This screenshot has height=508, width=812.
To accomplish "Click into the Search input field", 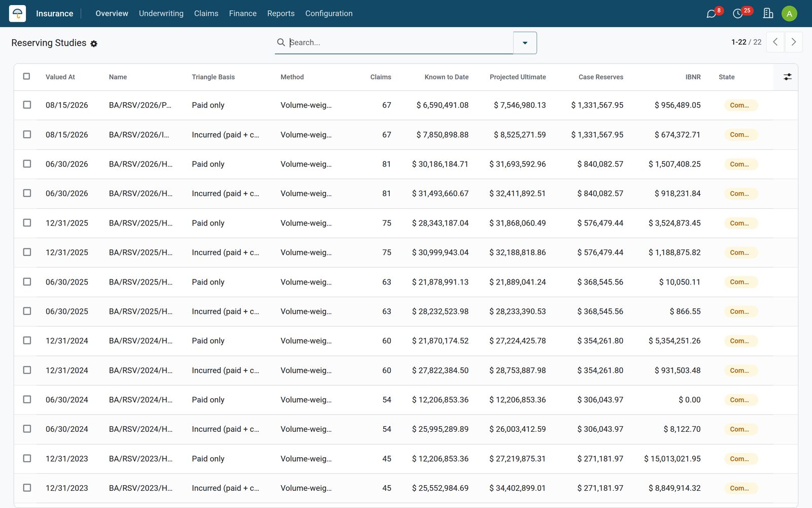I will pyautogui.click(x=400, y=42).
